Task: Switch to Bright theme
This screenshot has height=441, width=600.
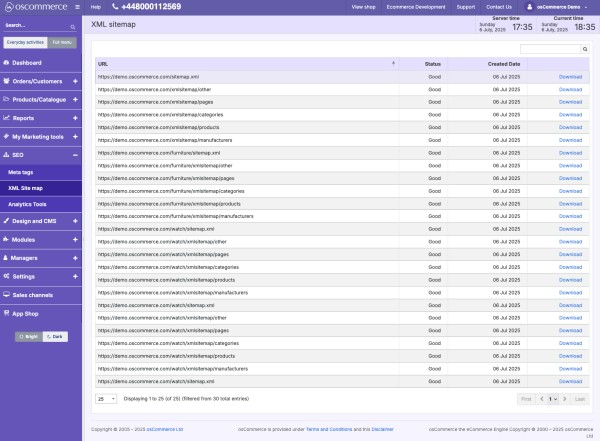Action: (x=29, y=336)
